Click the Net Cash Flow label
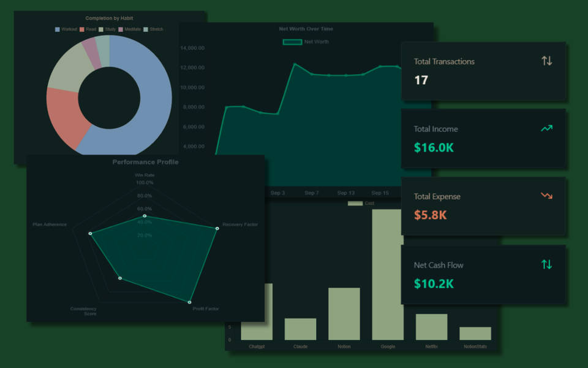The height and width of the screenshot is (368, 588). 439,265
